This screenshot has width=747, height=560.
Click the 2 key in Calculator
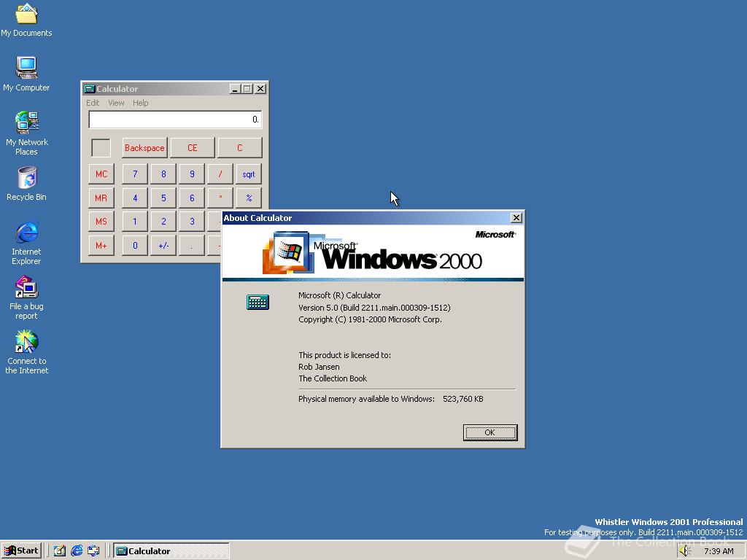(163, 222)
